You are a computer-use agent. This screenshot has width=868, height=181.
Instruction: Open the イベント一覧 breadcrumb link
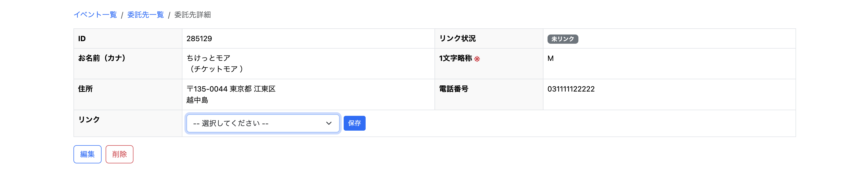(x=95, y=15)
